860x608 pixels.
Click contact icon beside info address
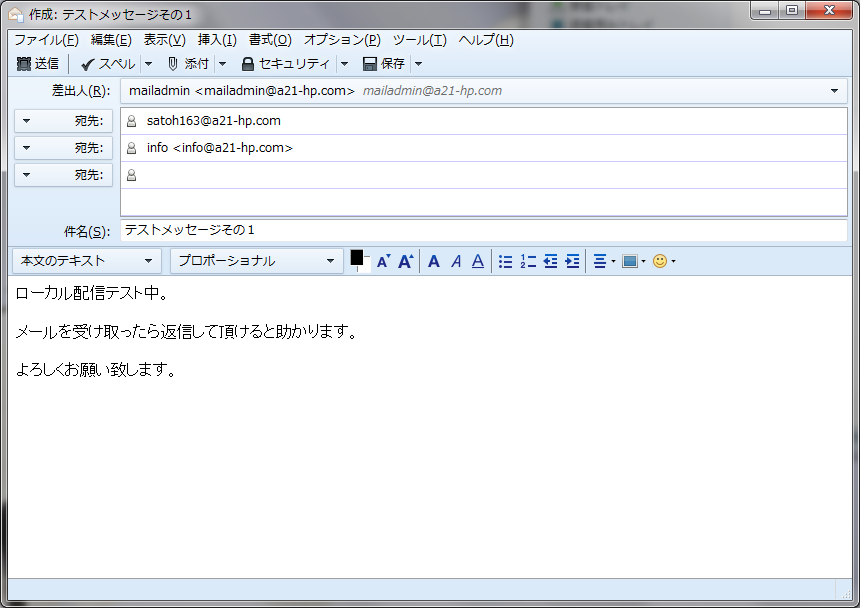pos(131,148)
